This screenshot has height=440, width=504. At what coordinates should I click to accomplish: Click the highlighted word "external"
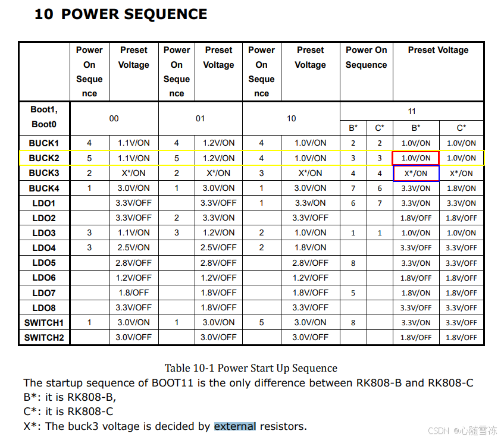coord(235,426)
